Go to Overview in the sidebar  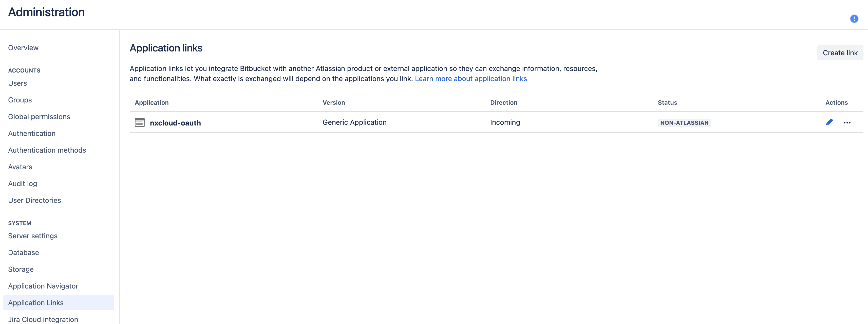point(23,48)
